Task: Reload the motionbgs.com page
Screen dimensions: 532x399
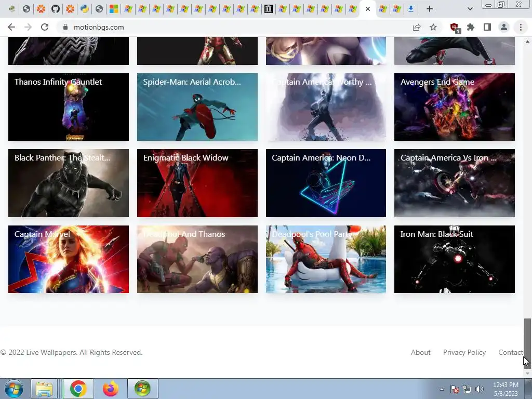Action: (45, 27)
